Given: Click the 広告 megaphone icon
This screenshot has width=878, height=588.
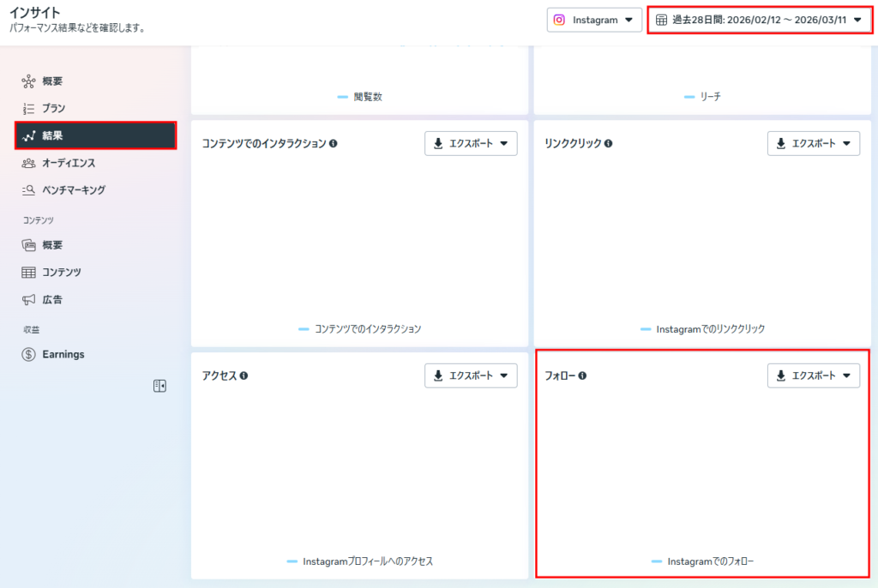Looking at the screenshot, I should click(28, 300).
